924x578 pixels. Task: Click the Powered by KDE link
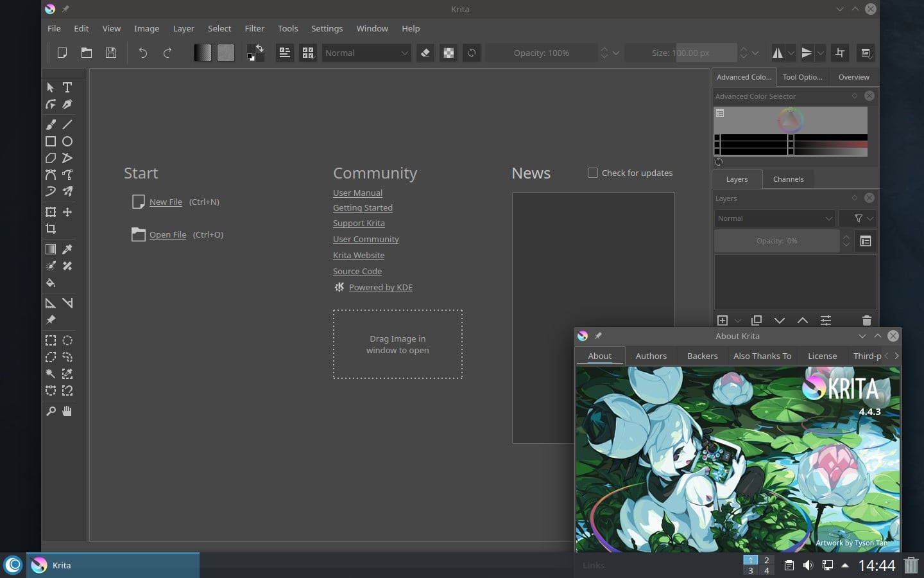tap(381, 287)
